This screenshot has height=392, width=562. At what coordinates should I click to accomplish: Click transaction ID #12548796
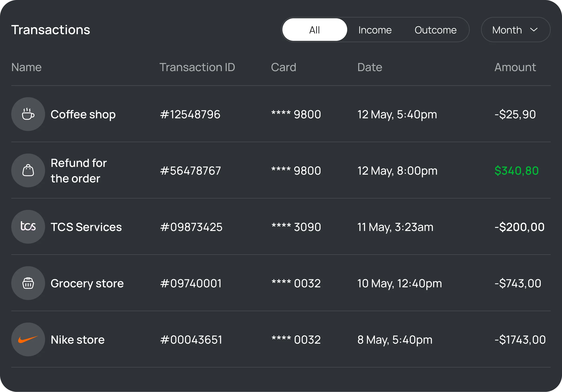pos(190,114)
